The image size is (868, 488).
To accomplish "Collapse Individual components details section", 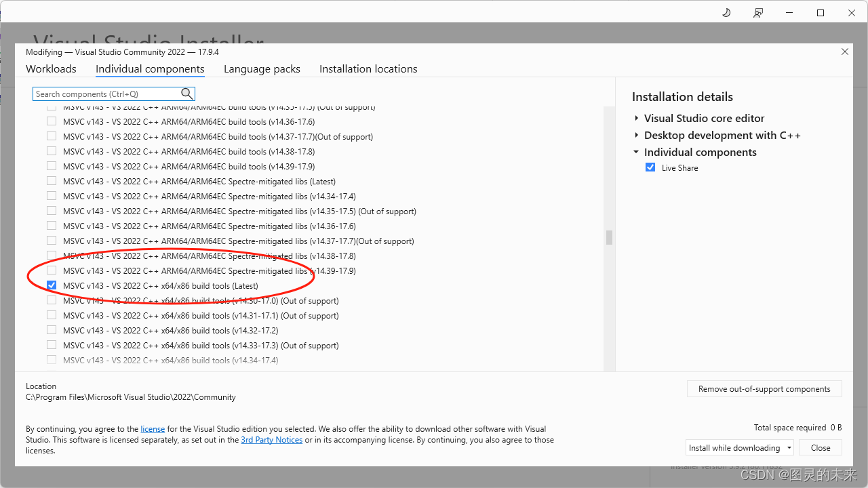I will (x=636, y=152).
